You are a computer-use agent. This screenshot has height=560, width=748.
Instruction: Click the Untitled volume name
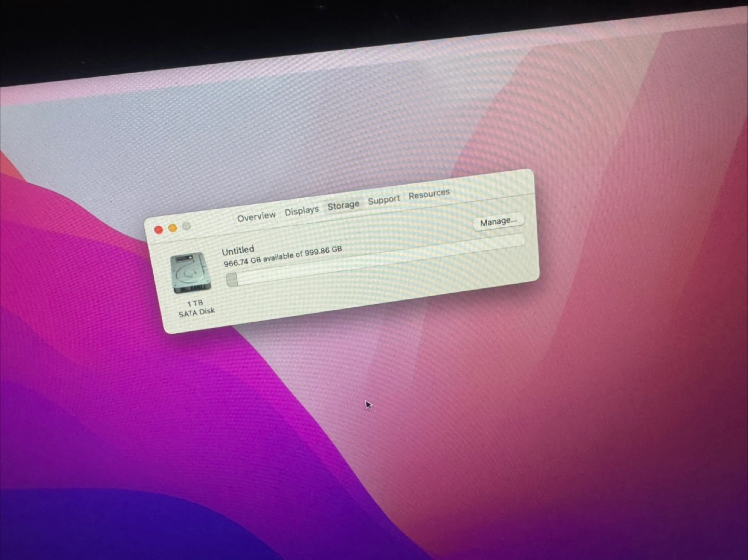click(x=238, y=250)
